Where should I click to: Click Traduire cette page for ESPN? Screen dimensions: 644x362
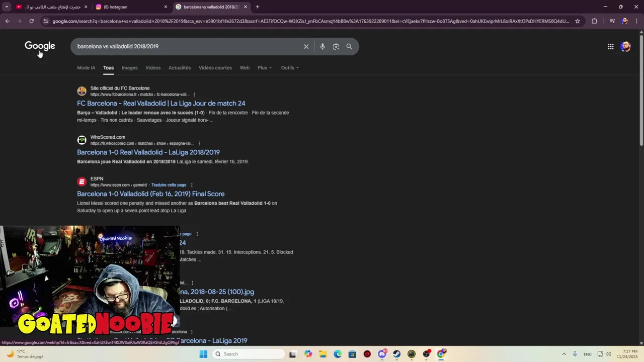pyautogui.click(x=169, y=185)
